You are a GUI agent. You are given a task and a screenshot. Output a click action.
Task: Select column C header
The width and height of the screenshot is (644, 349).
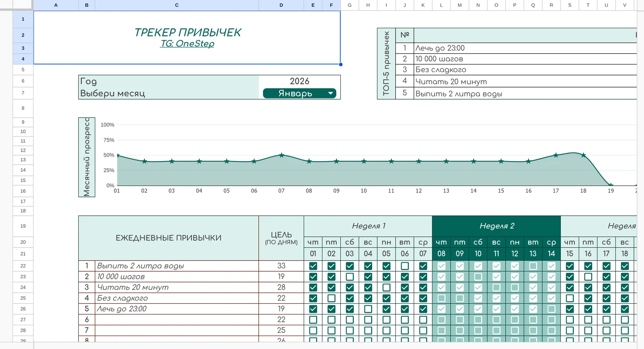177,5
